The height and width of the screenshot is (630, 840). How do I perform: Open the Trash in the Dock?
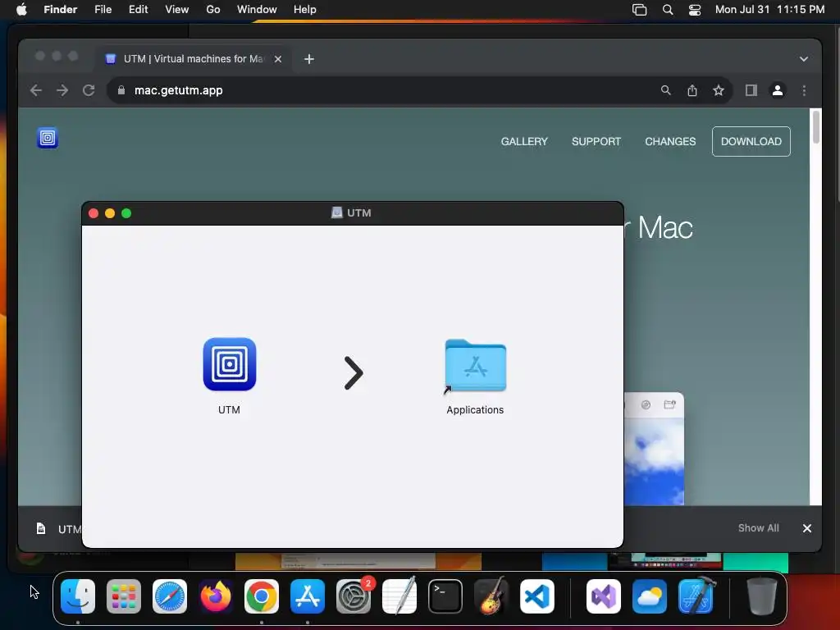coord(762,596)
